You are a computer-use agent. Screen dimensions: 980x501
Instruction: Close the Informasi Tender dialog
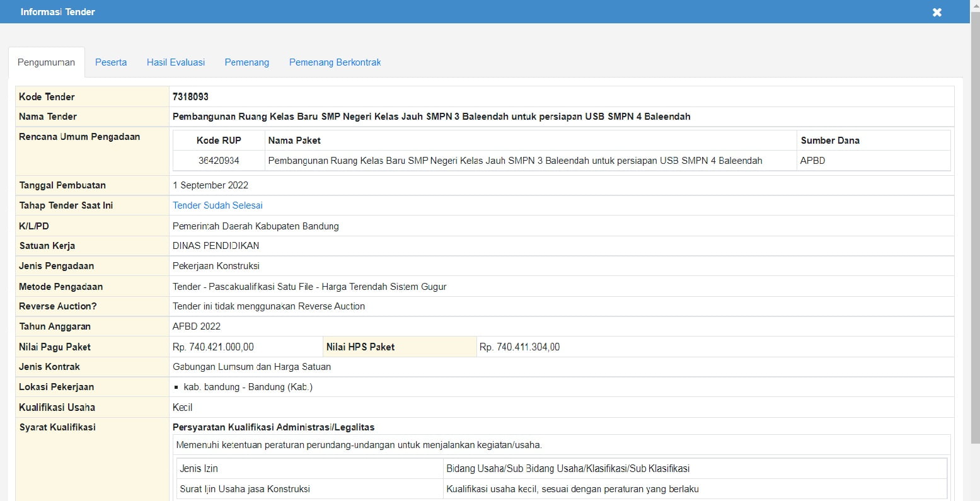point(937,12)
